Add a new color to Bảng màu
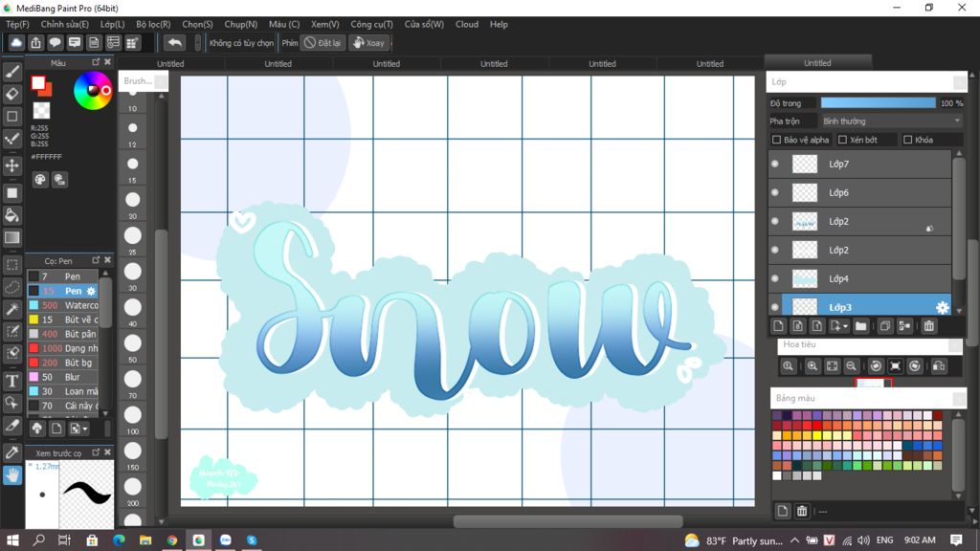 [783, 512]
